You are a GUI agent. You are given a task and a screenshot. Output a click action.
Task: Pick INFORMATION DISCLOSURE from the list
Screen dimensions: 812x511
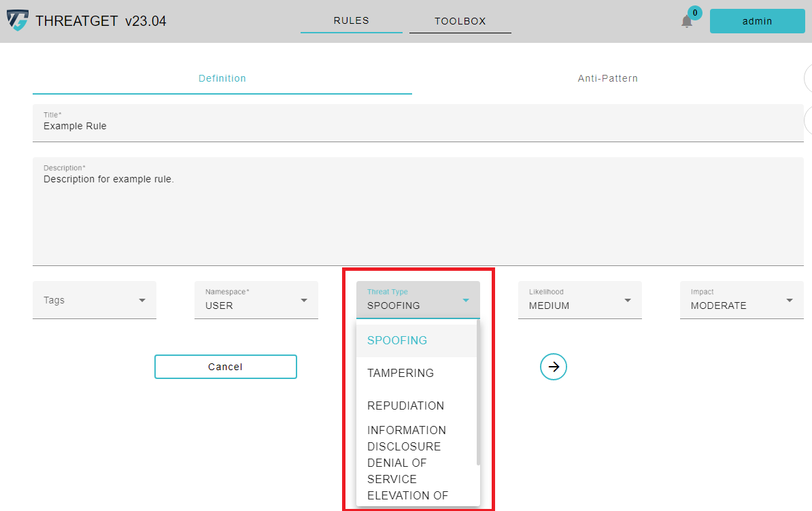pos(407,438)
